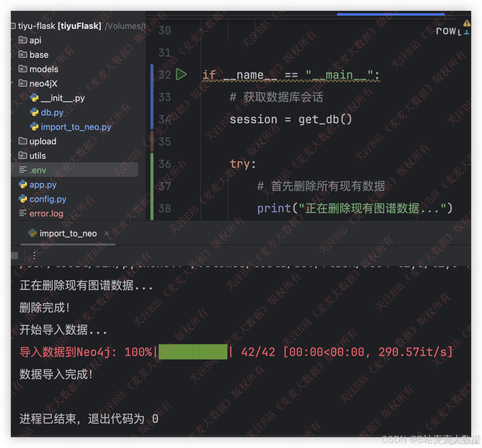Click the Python file icon next to db.py
The width and height of the screenshot is (482, 448).
(34, 112)
